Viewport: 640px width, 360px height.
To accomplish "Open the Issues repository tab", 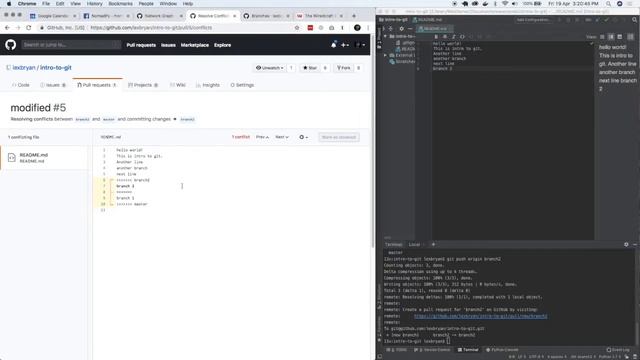I will tap(53, 85).
